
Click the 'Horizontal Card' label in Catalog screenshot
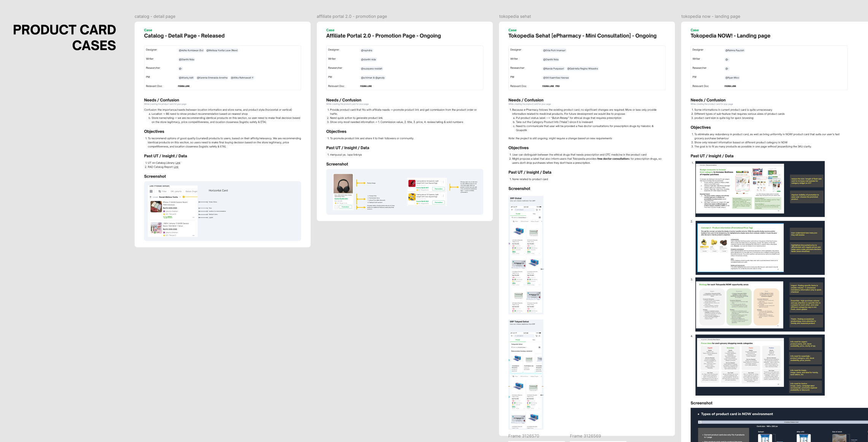(218, 190)
